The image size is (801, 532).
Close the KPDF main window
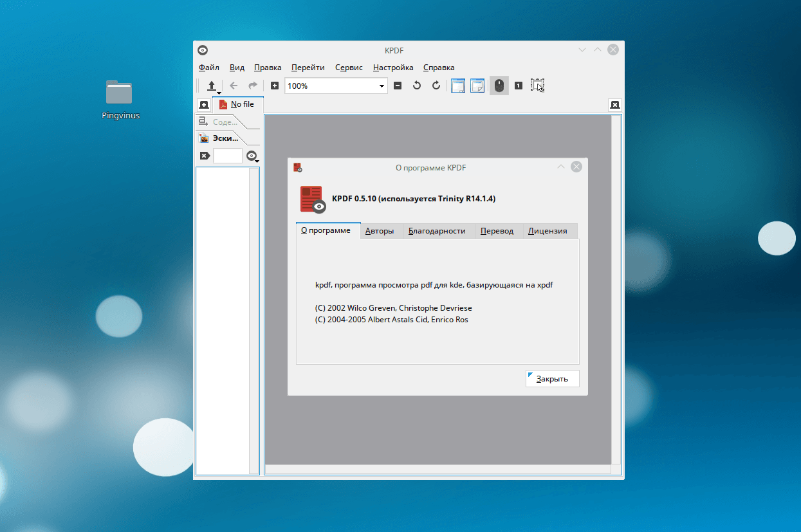tap(613, 50)
